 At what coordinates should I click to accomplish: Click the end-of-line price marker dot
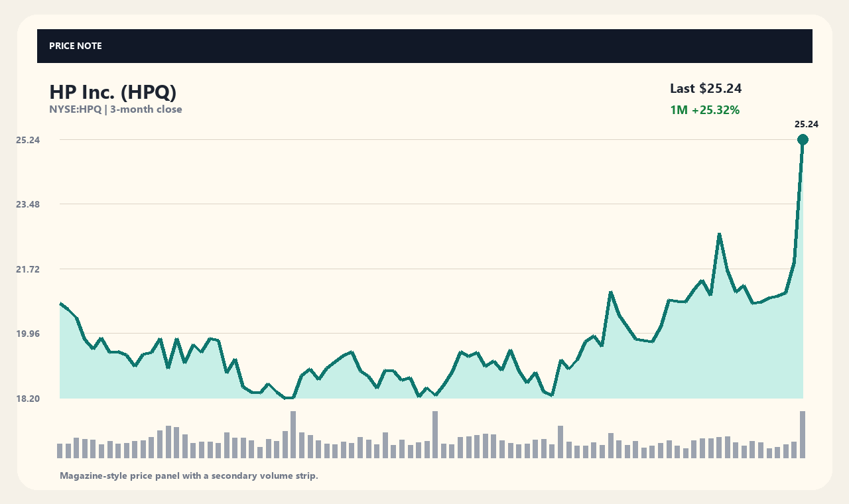coord(803,139)
